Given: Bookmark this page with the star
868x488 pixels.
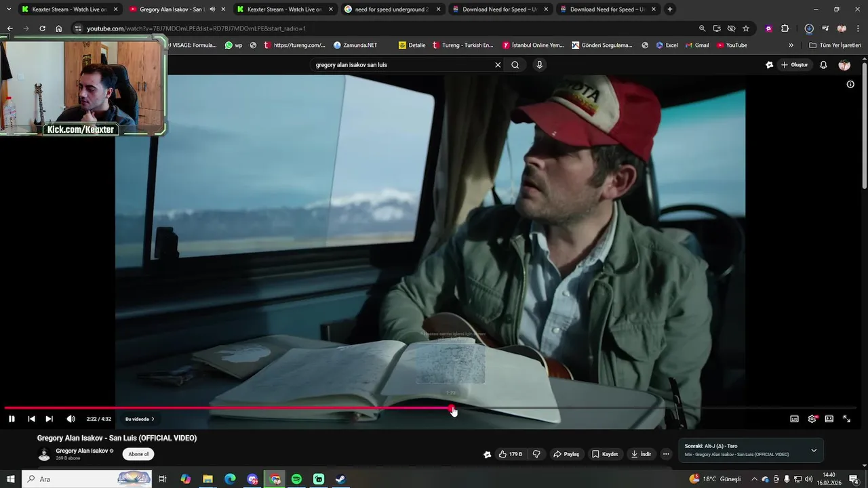Looking at the screenshot, I should click(746, 28).
